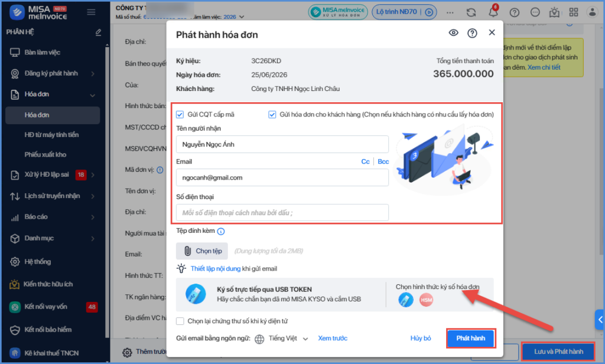Select HSM signing method icon
This screenshot has height=364, width=605.
point(426,300)
